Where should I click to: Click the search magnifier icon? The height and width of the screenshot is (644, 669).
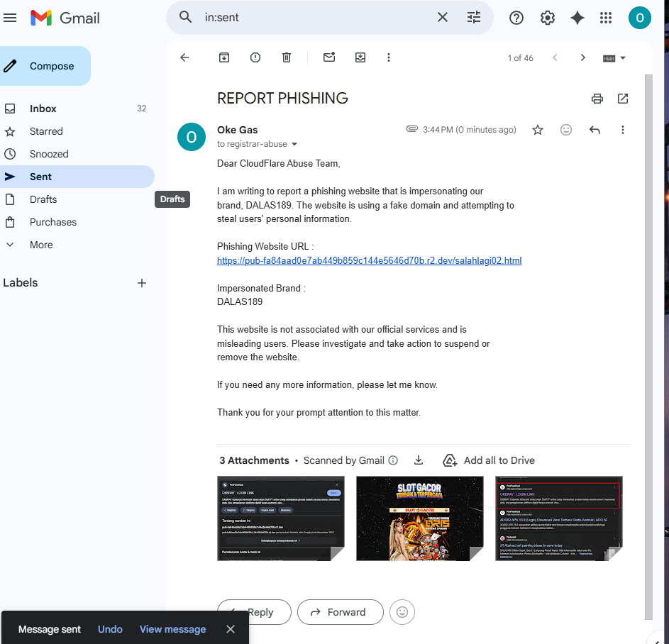[x=185, y=18]
